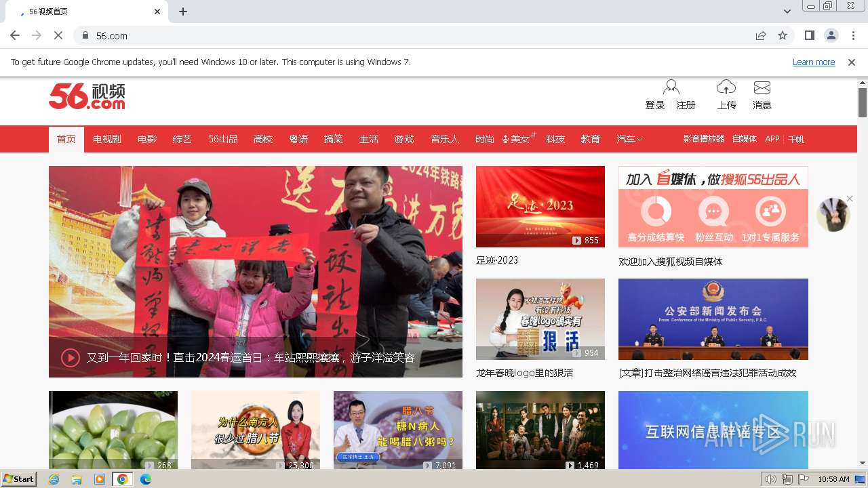This screenshot has height=488, width=868.
Task: Open the 公安部新闻发布会 thumbnail
Action: click(713, 319)
